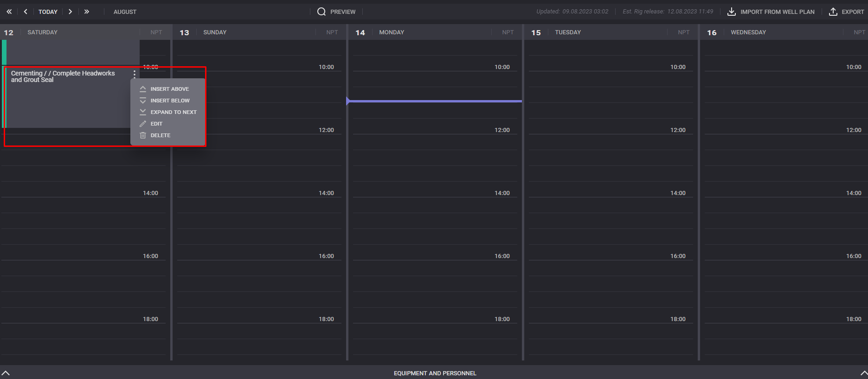Click the Equipment and Personnel bar label
This screenshot has height=379, width=868.
(435, 373)
